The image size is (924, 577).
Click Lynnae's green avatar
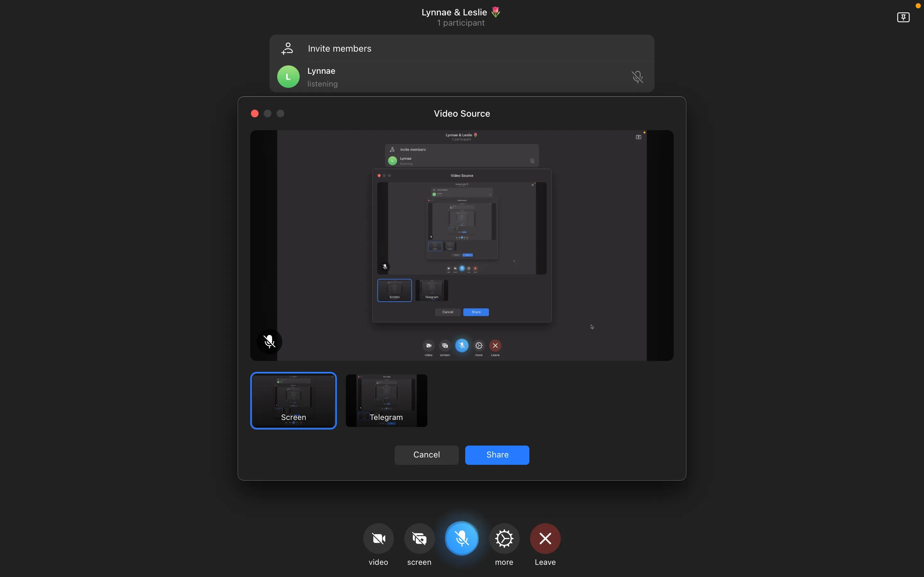pos(288,77)
